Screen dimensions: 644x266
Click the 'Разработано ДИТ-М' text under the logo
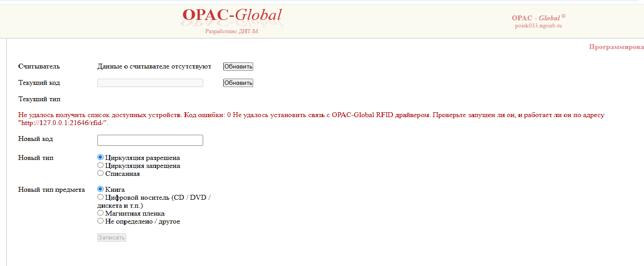[231, 31]
